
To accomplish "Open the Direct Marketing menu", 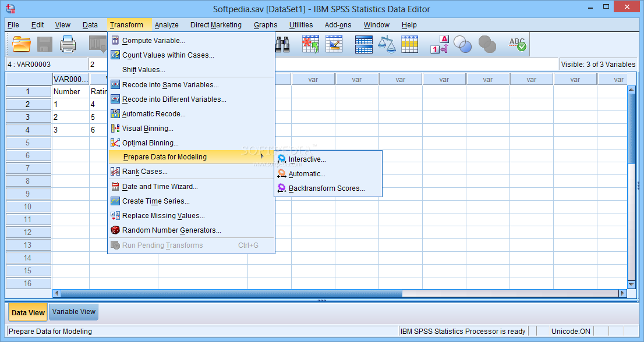I will tap(215, 24).
